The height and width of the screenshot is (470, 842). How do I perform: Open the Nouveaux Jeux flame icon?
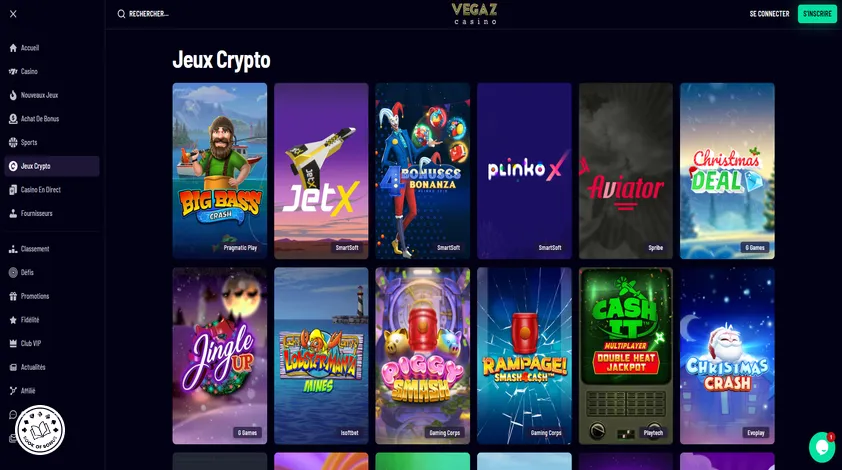point(13,95)
